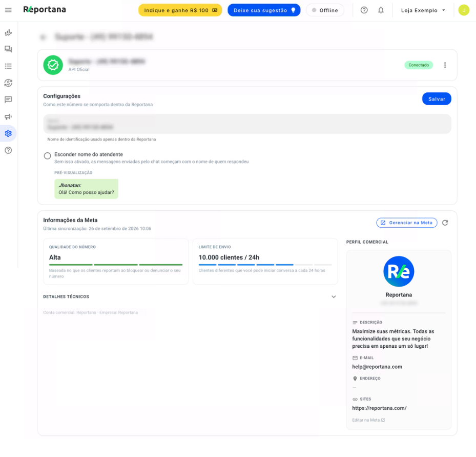Open the analytics chart sidebar icon

pyautogui.click(x=8, y=32)
